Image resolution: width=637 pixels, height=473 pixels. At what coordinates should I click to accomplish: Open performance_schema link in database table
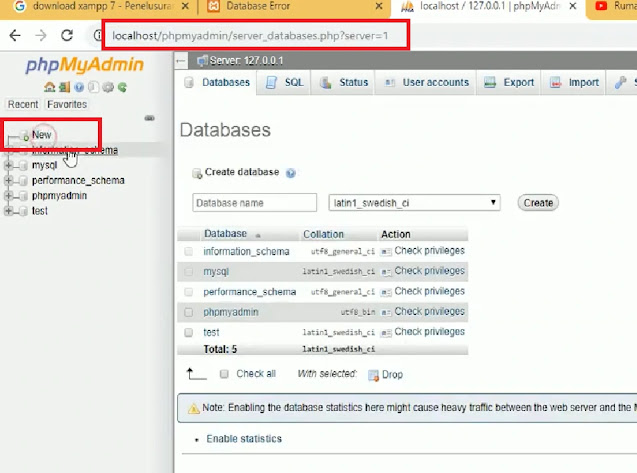pos(249,292)
